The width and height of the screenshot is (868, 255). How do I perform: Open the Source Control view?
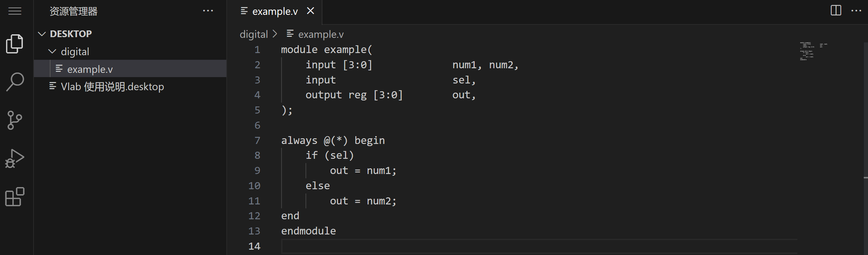point(15,120)
